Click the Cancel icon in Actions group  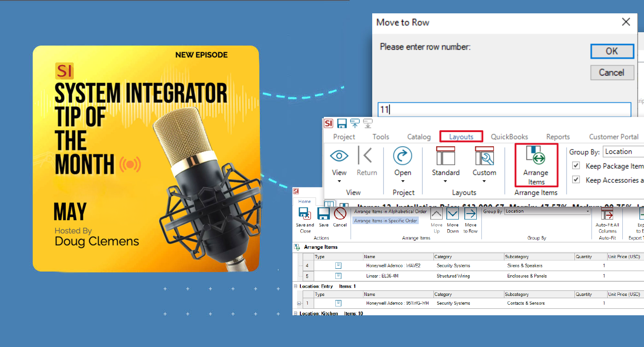[340, 214]
